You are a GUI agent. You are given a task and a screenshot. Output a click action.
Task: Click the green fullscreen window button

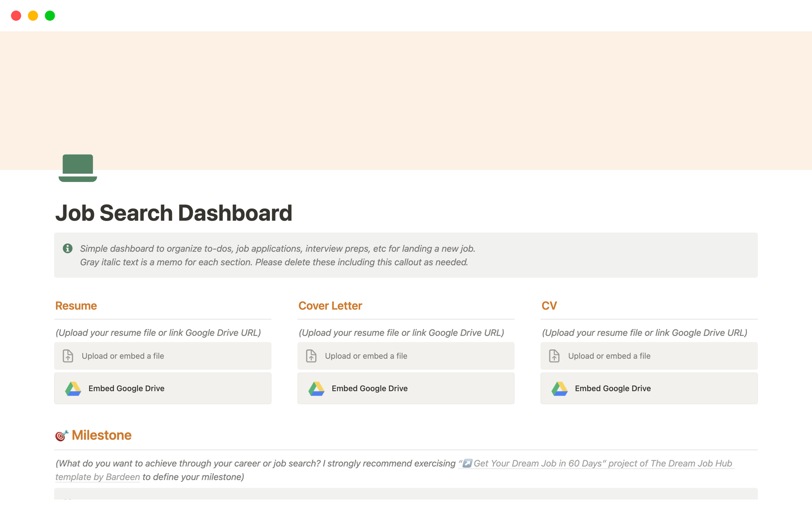pos(50,16)
